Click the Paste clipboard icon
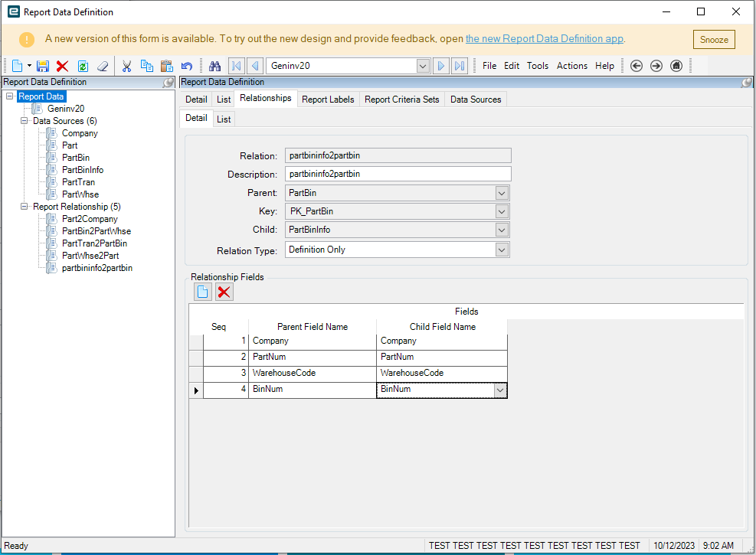Screen dimensions: 756x555 tap(166, 66)
